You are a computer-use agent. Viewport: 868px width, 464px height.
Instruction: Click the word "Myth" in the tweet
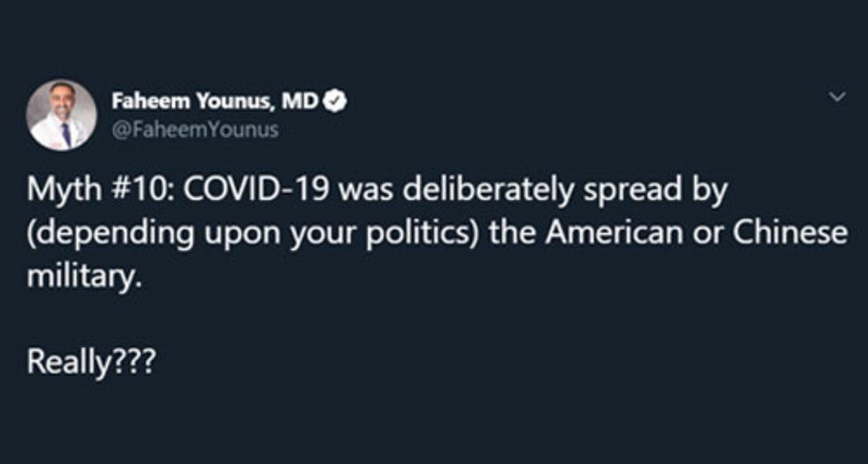(60, 194)
